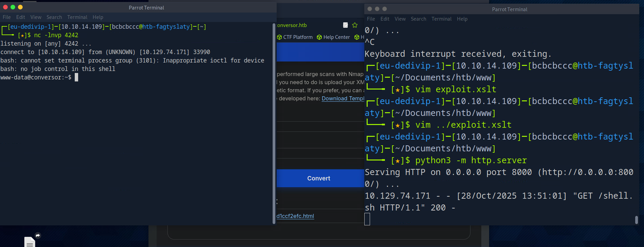Open Search menu in right Parrot Terminal

point(418,19)
